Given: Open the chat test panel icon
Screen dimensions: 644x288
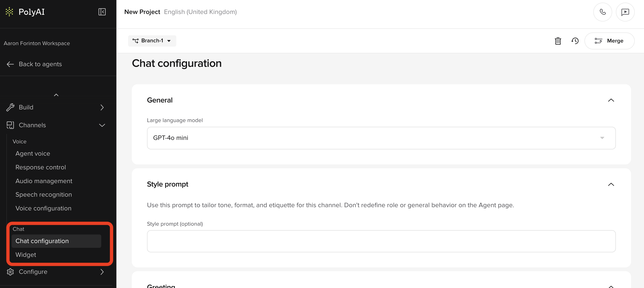Looking at the screenshot, I should 625,12.
